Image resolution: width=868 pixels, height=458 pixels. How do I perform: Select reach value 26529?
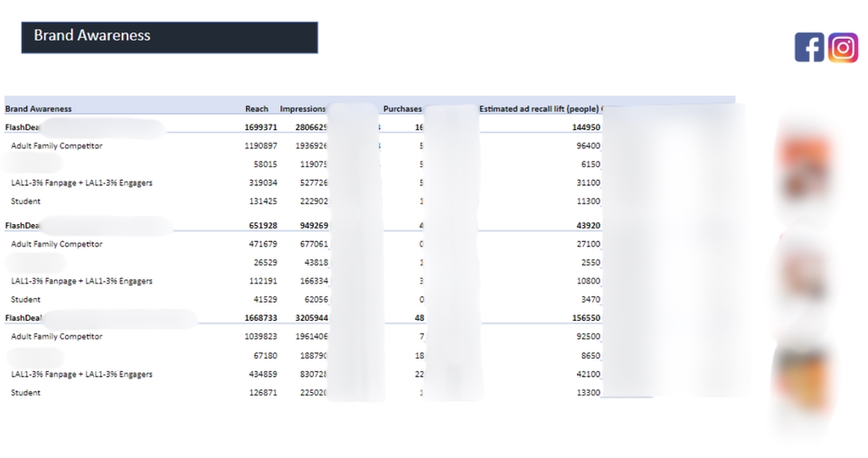[x=265, y=263]
